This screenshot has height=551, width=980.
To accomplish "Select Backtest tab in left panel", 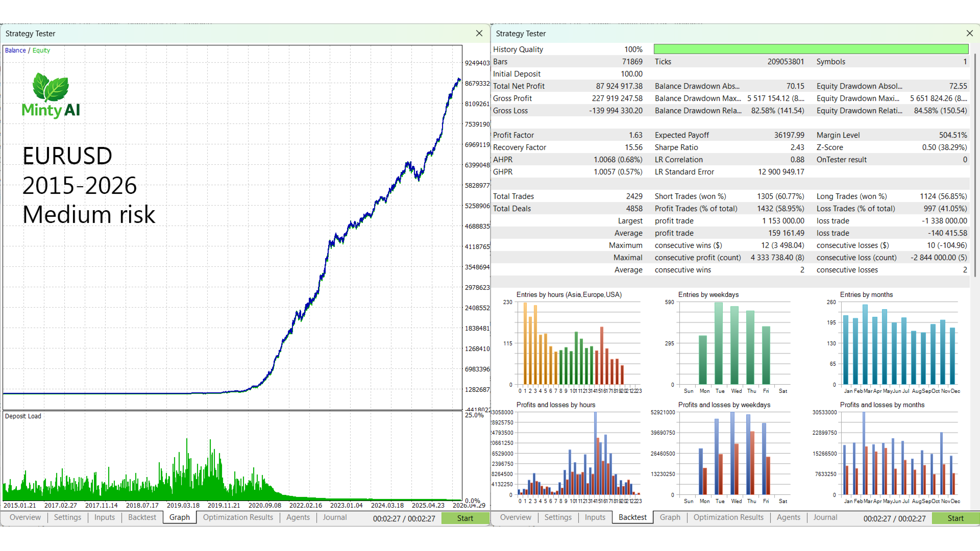I will point(142,517).
